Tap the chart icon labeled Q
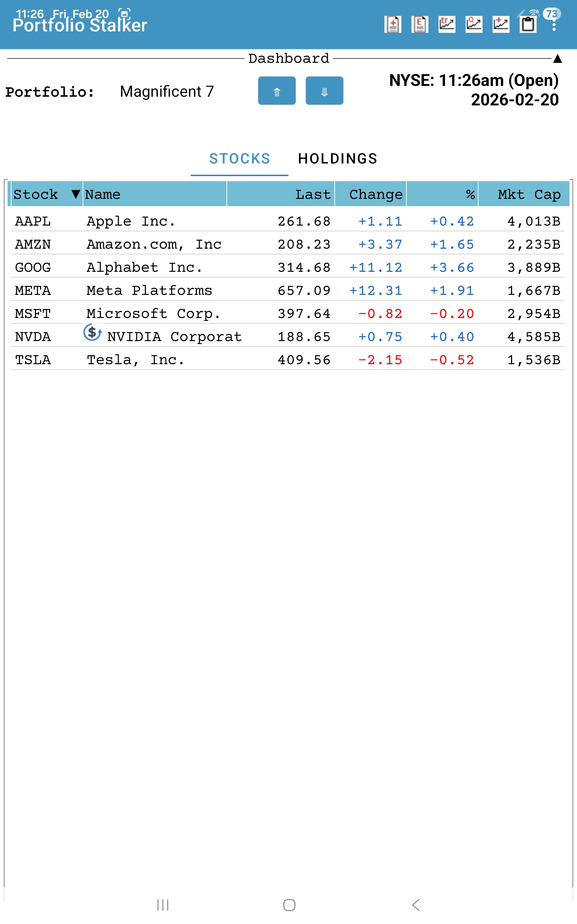The height and width of the screenshot is (924, 577). tap(474, 25)
